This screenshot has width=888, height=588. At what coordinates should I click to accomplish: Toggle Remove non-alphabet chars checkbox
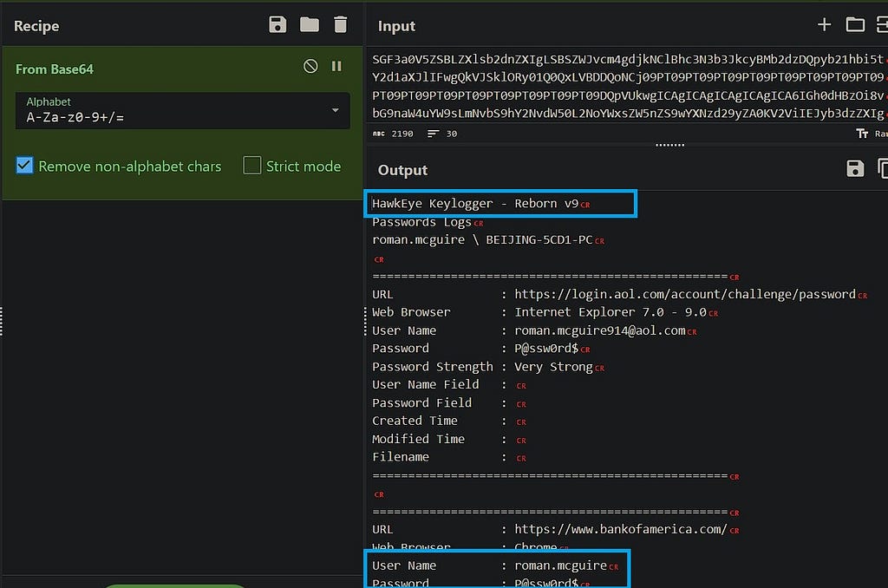(24, 166)
